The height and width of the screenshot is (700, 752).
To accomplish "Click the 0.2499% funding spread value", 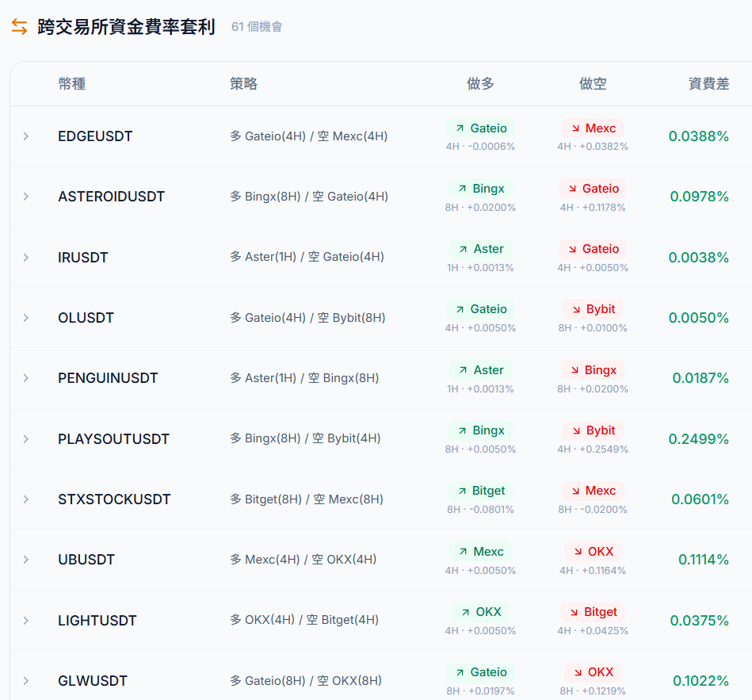I will pyautogui.click(x=699, y=439).
